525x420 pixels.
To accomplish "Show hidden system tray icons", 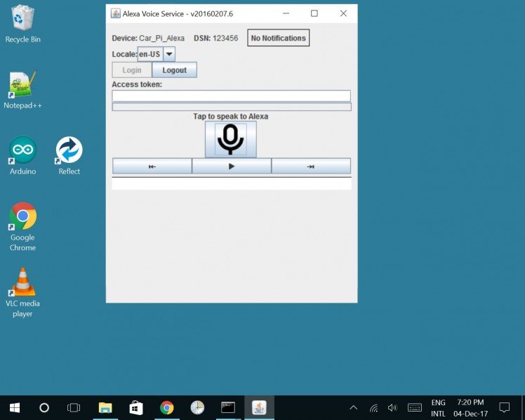I will (x=353, y=407).
